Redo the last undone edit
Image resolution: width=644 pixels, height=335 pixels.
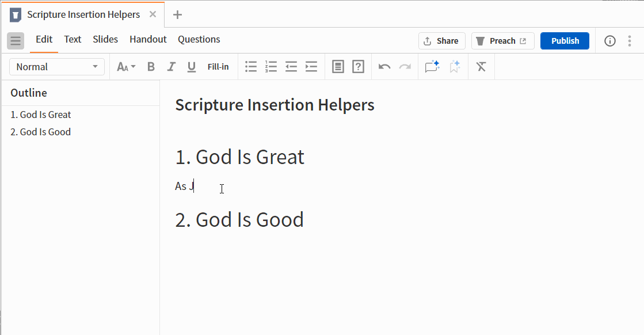(x=405, y=67)
